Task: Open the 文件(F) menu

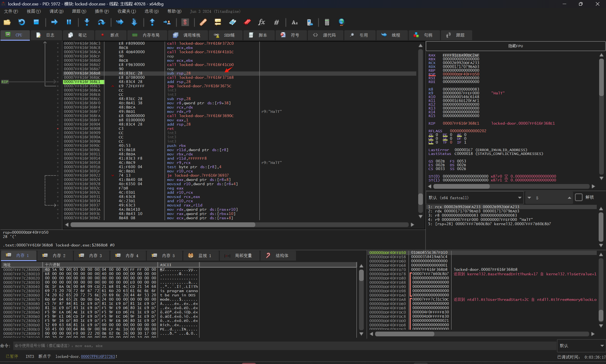Action: pos(11,11)
